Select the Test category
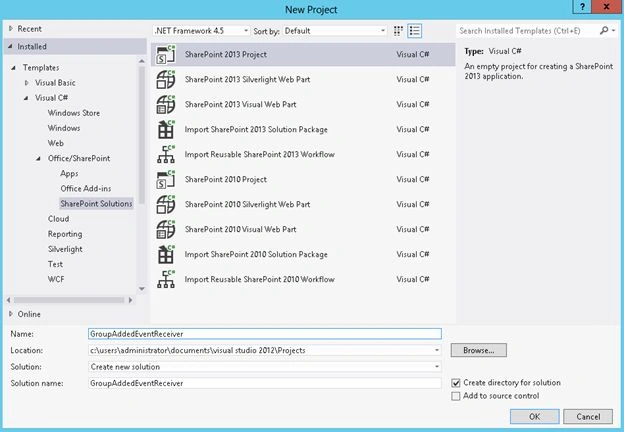This screenshot has width=624, height=432. point(55,264)
